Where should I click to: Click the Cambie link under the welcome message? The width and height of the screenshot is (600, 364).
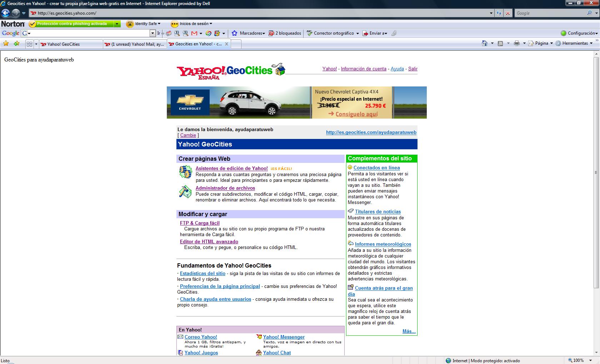188,135
